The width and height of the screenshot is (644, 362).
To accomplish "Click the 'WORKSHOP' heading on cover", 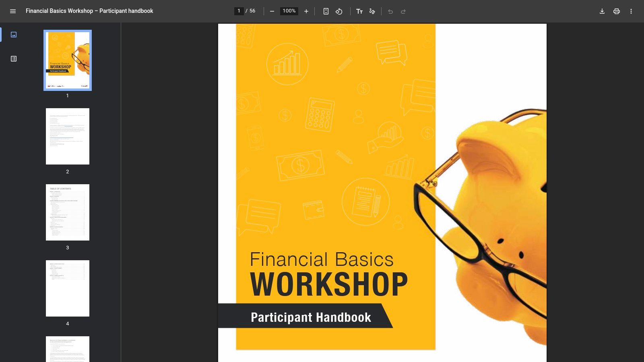I will (x=329, y=284).
